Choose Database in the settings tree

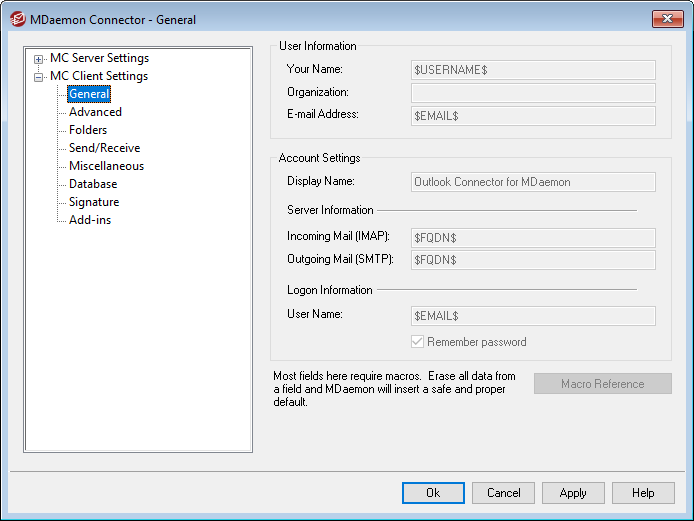pyautogui.click(x=93, y=184)
